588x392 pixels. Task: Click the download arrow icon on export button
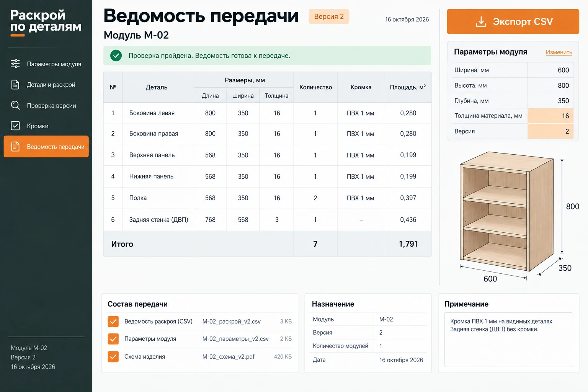[x=481, y=21]
